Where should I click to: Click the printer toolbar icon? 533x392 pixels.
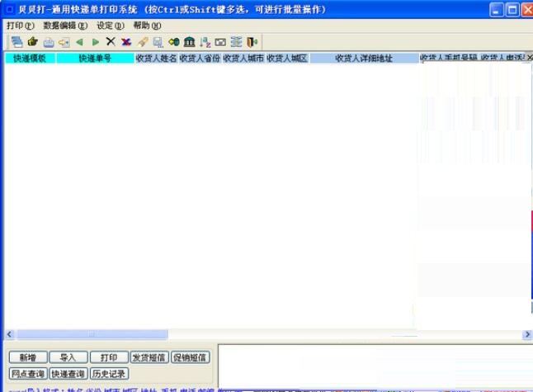coord(49,42)
